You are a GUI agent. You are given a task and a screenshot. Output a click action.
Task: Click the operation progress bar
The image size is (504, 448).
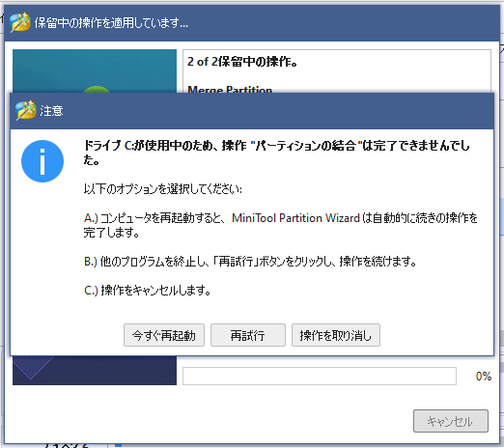[320, 376]
